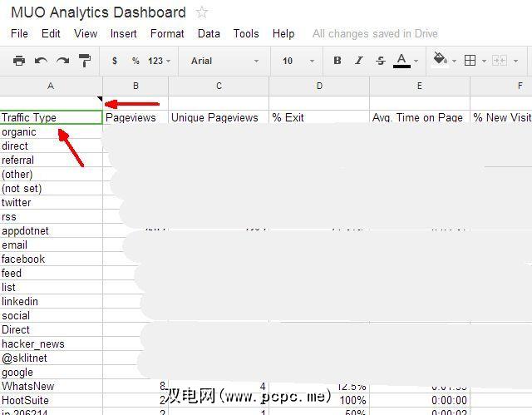Undo the last action
This screenshot has height=415, width=532.
[41, 61]
